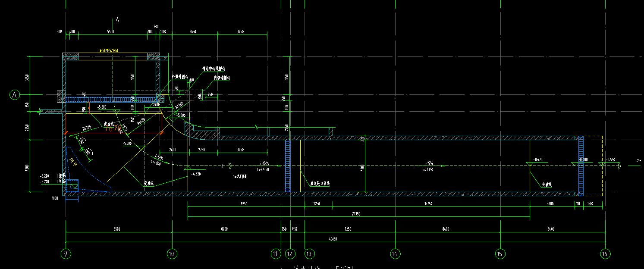Select the 9350 dimension text
Viewport: 644px width, 269px height.
tap(244, 204)
